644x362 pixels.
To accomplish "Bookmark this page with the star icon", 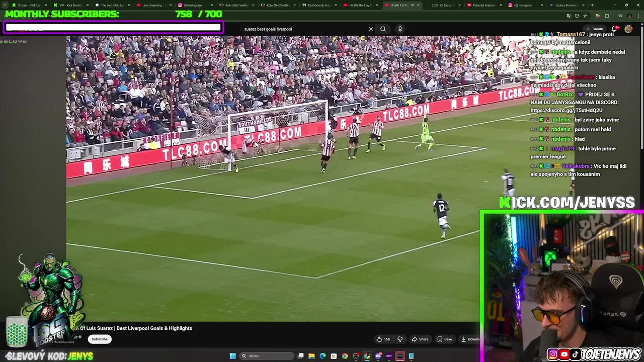I will 585,16.
